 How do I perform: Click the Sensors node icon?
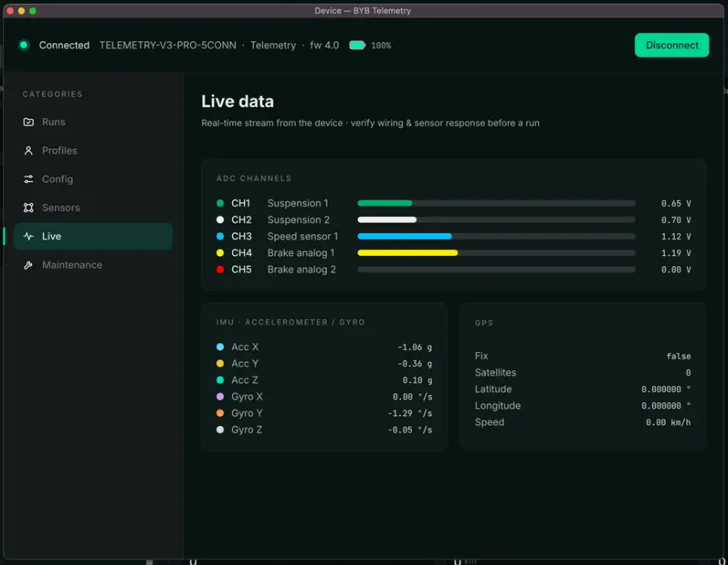28,208
